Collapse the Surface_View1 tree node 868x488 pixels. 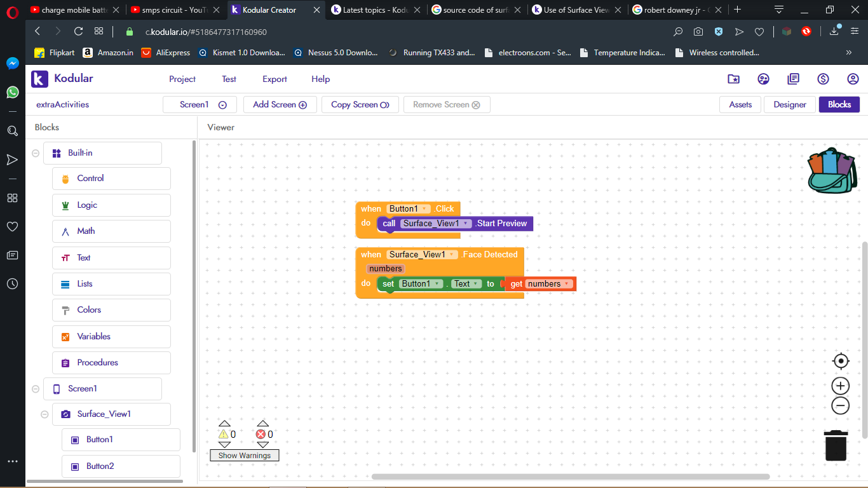click(x=44, y=414)
